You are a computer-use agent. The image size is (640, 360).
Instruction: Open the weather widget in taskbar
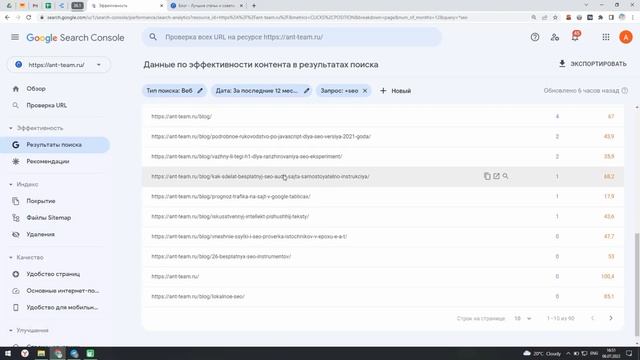click(x=542, y=353)
